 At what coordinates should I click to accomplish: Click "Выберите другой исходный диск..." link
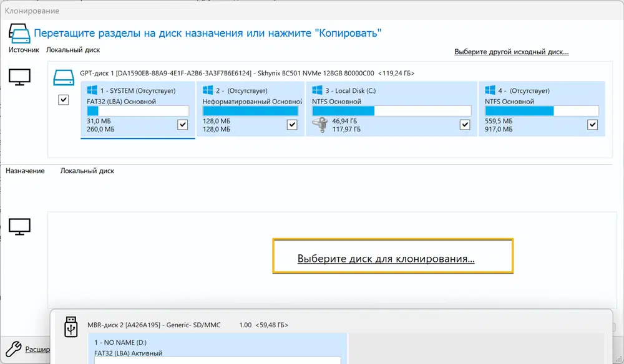click(x=511, y=52)
